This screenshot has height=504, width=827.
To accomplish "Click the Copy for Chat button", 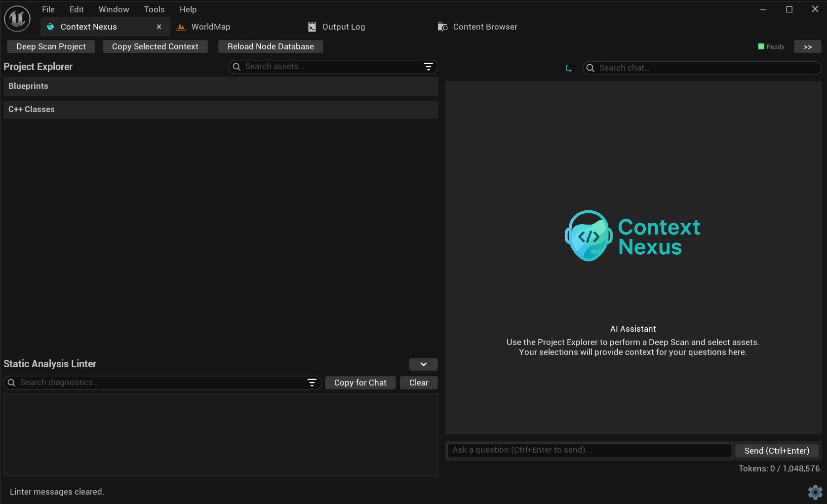I will 360,383.
